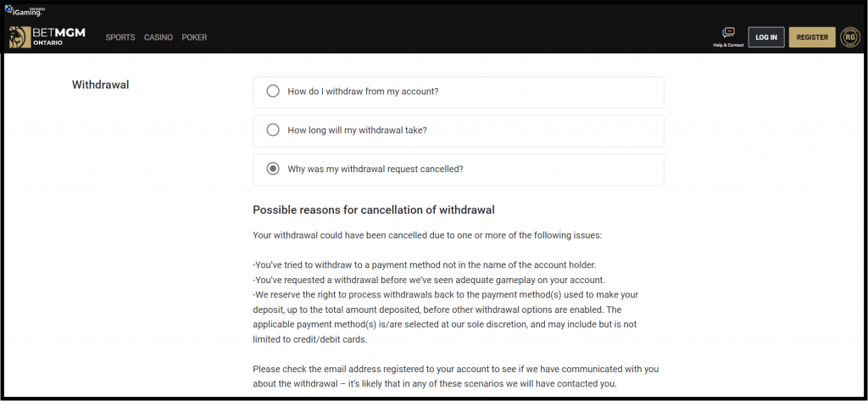Open the SPORTS menu item

coord(120,37)
